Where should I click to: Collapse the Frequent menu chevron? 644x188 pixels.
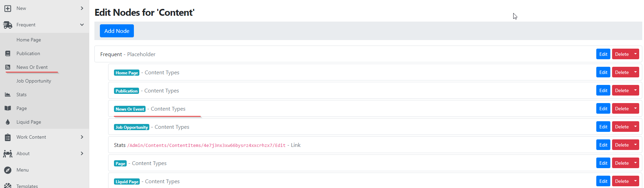click(x=82, y=25)
